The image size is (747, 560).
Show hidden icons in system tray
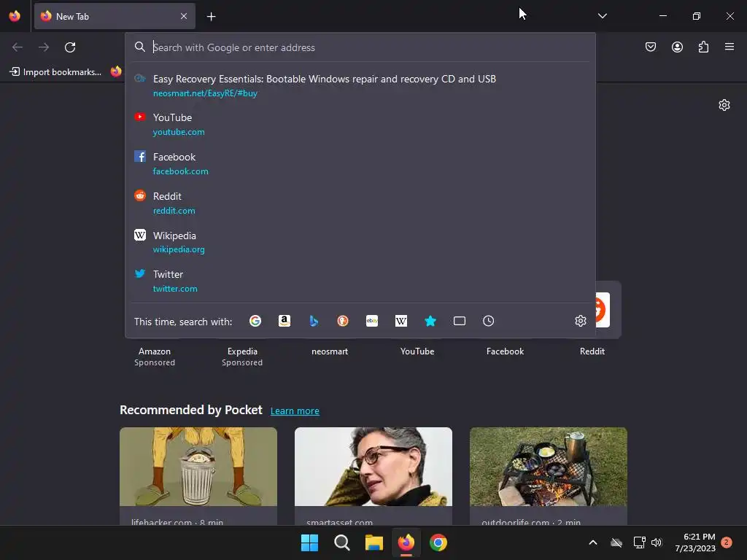point(593,542)
